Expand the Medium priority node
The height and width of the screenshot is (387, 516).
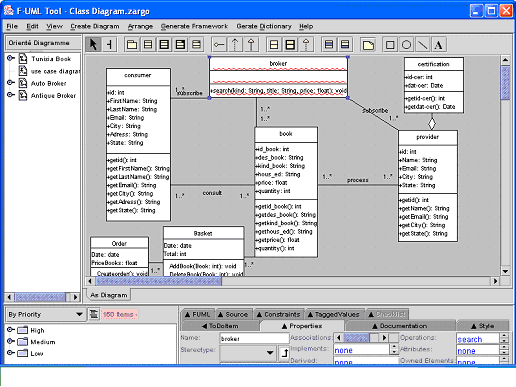pos(11,341)
